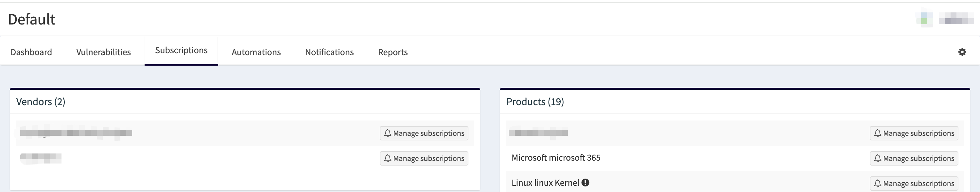Open the Dashboard tab
Viewport: 980px width, 192px height.
pos(31,52)
